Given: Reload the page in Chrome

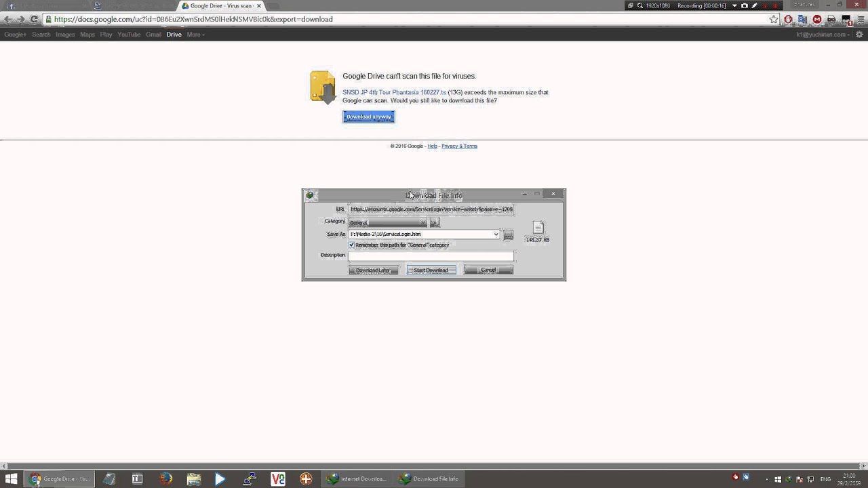Looking at the screenshot, I should [34, 19].
